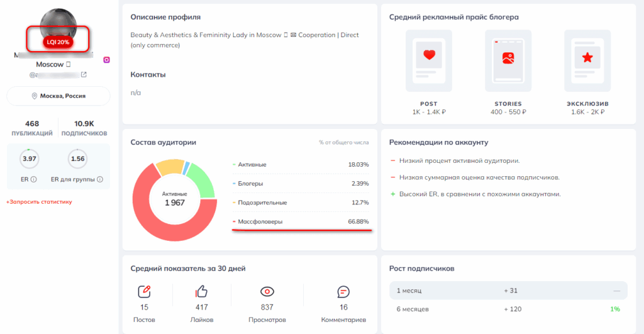Select the Активные legend row

coord(301,165)
